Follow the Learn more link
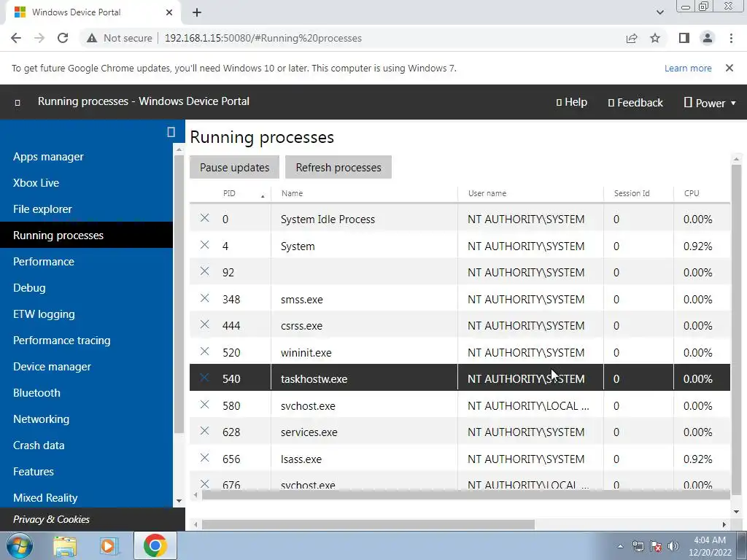Viewport: 747px width, 560px height. [688, 68]
